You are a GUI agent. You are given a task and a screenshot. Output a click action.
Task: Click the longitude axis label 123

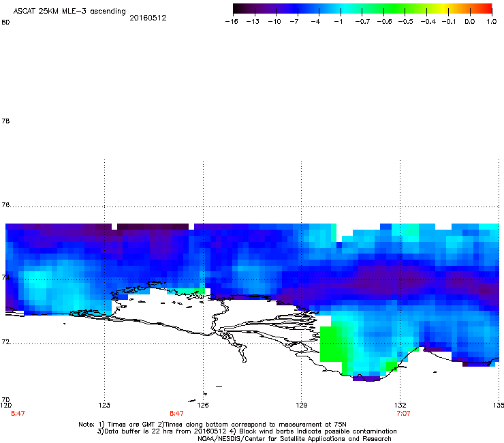[104, 405]
